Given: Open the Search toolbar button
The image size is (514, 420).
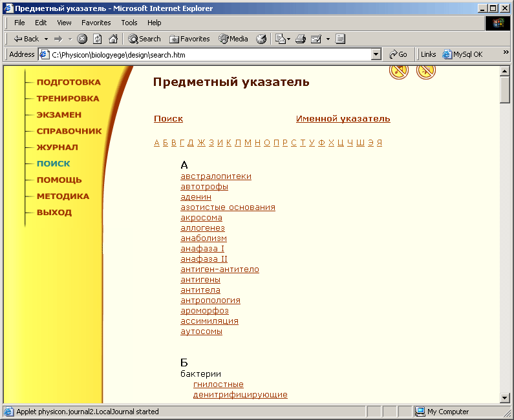Looking at the screenshot, I should (x=144, y=39).
